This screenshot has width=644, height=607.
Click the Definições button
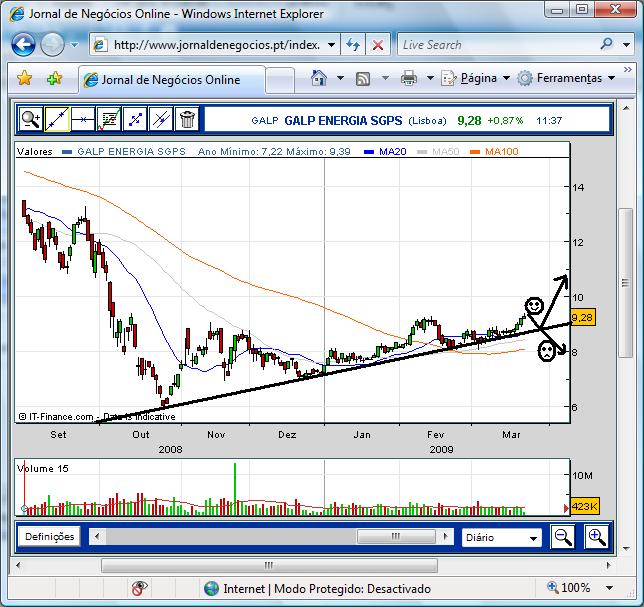(49, 536)
